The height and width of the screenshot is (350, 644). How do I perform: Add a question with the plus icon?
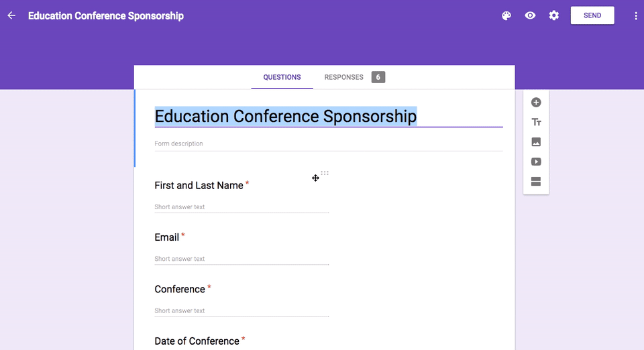tap(536, 102)
